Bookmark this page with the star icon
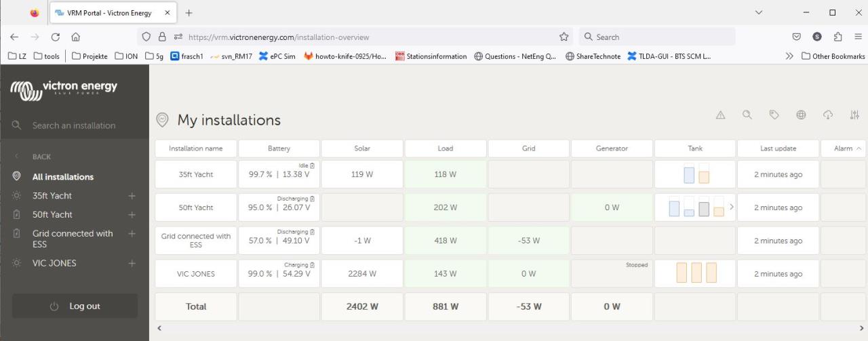This screenshot has width=868, height=341. 564,37
